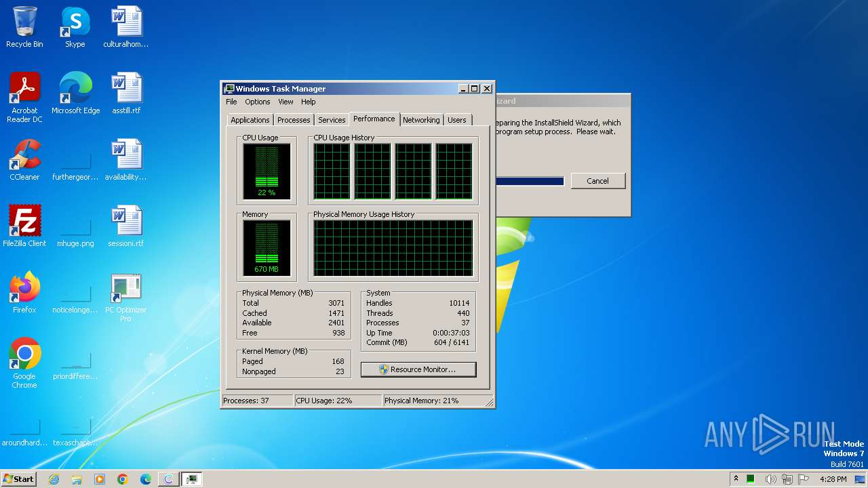Screen dimensions: 868x488
Task: Click the Task Manager taskbar button
Action: pos(192,479)
